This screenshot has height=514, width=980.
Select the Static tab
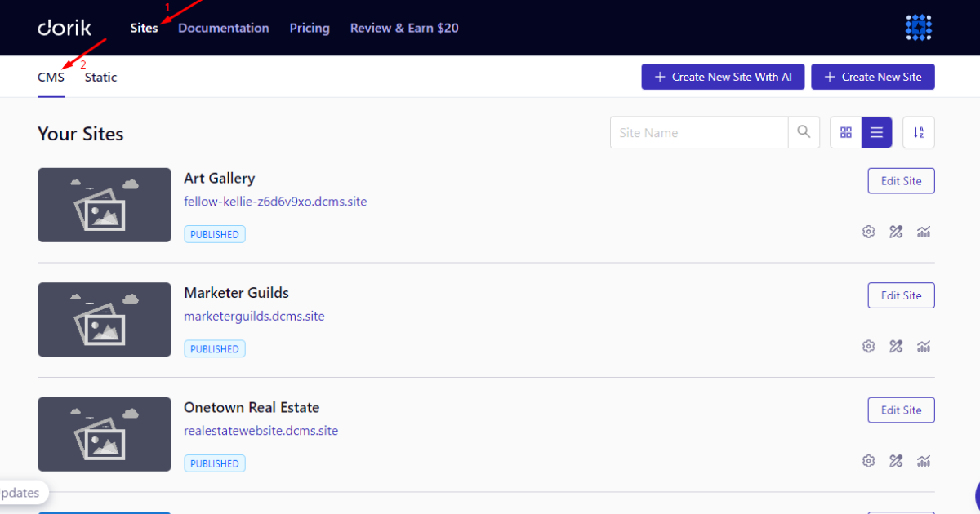[x=100, y=78]
